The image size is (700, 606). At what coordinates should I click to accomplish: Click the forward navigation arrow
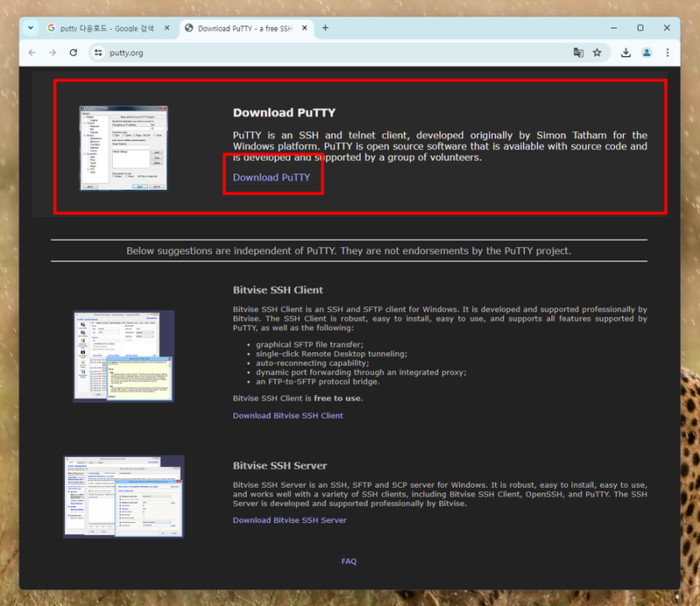(52, 52)
